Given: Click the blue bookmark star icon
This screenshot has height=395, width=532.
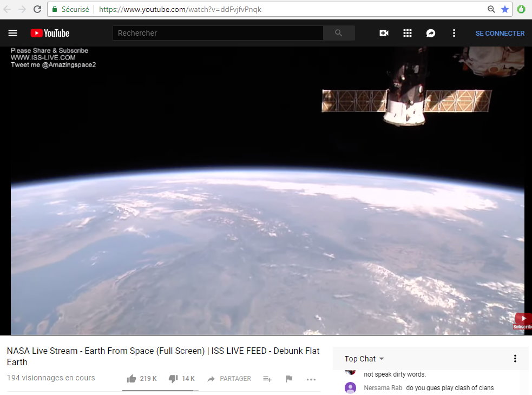Looking at the screenshot, I should click(x=505, y=9).
